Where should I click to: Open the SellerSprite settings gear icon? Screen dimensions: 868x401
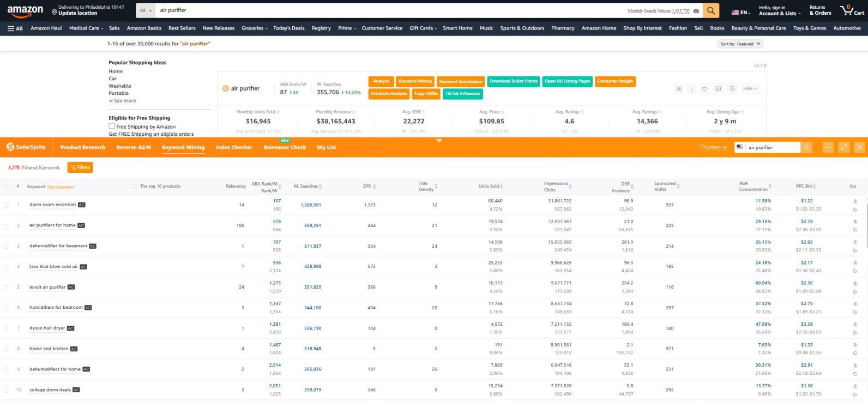[x=732, y=88]
